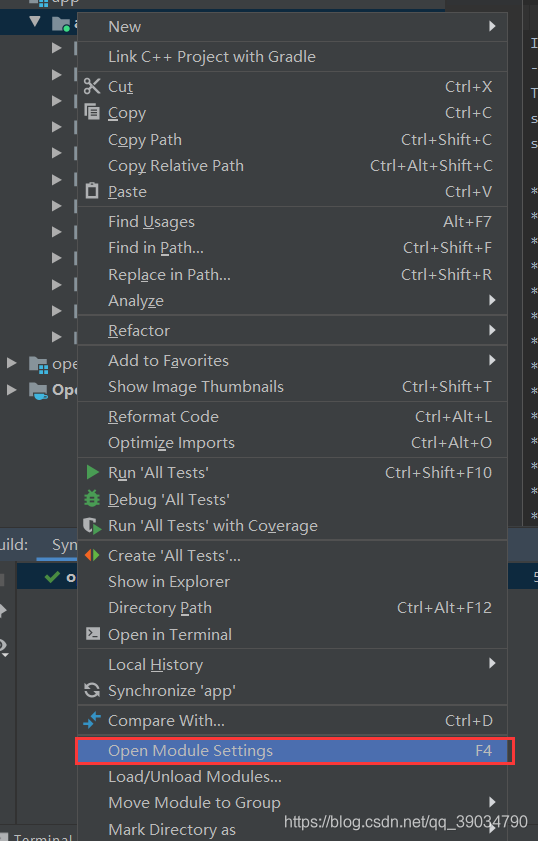Click the green Debug bug icon
Viewport: 538px width, 841px height.
(92, 499)
